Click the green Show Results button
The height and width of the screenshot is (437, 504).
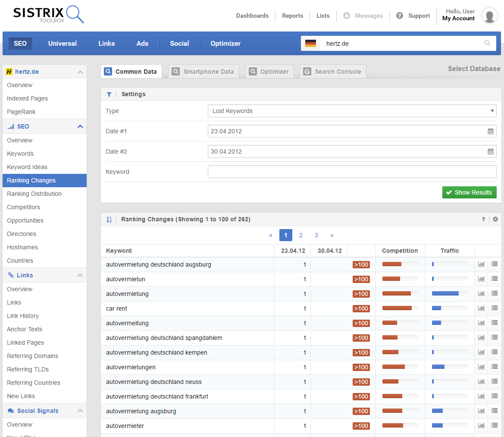point(469,192)
